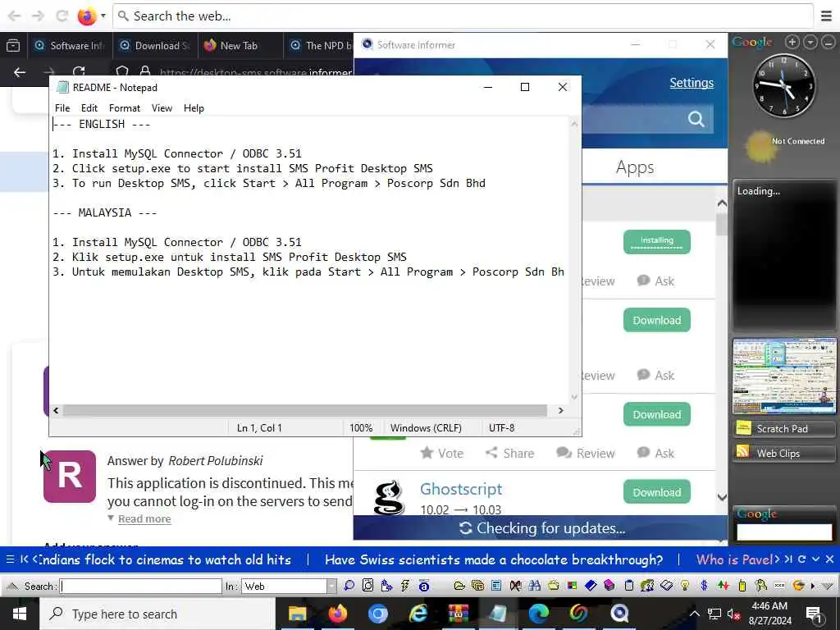This screenshot has width=840, height=630.
Task: Close the news ticker bar
Action: coord(829,559)
